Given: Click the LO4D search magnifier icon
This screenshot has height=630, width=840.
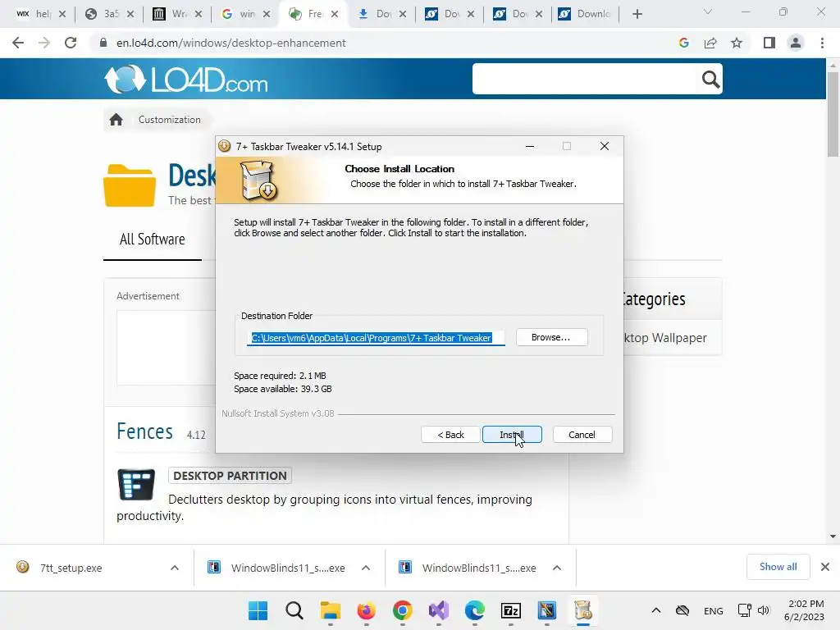Looking at the screenshot, I should (x=710, y=80).
